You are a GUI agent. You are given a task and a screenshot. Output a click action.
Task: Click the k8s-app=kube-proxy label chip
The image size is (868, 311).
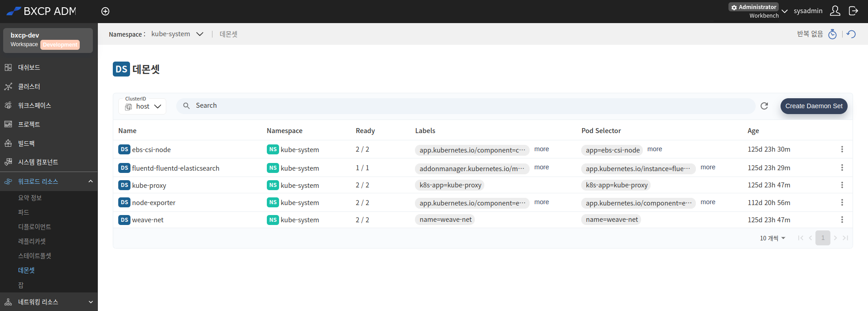[x=450, y=185]
